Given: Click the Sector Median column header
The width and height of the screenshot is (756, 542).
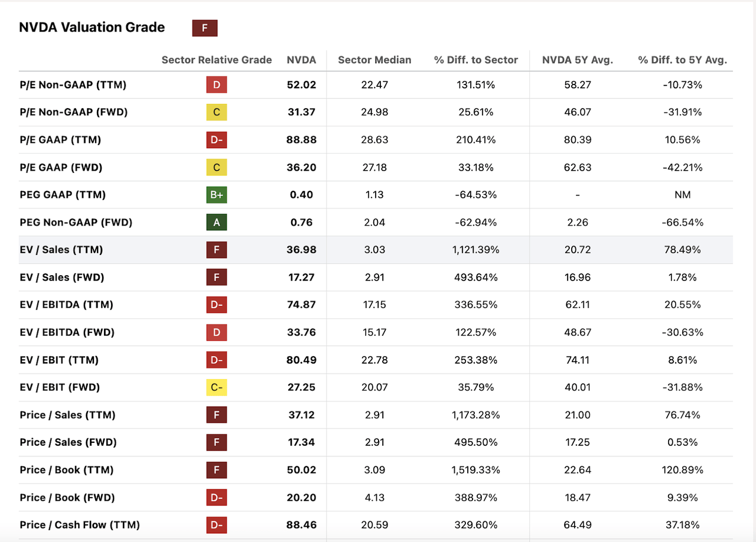Looking at the screenshot, I should click(x=374, y=60).
